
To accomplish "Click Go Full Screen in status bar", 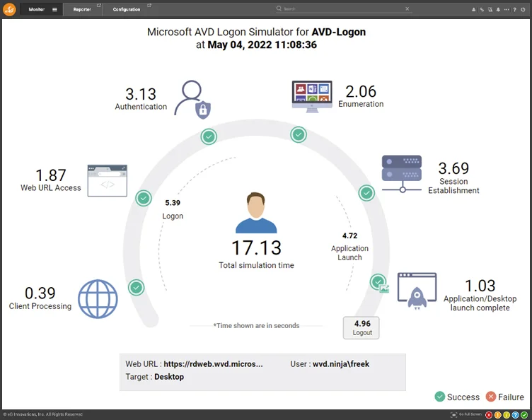I will point(466,414).
